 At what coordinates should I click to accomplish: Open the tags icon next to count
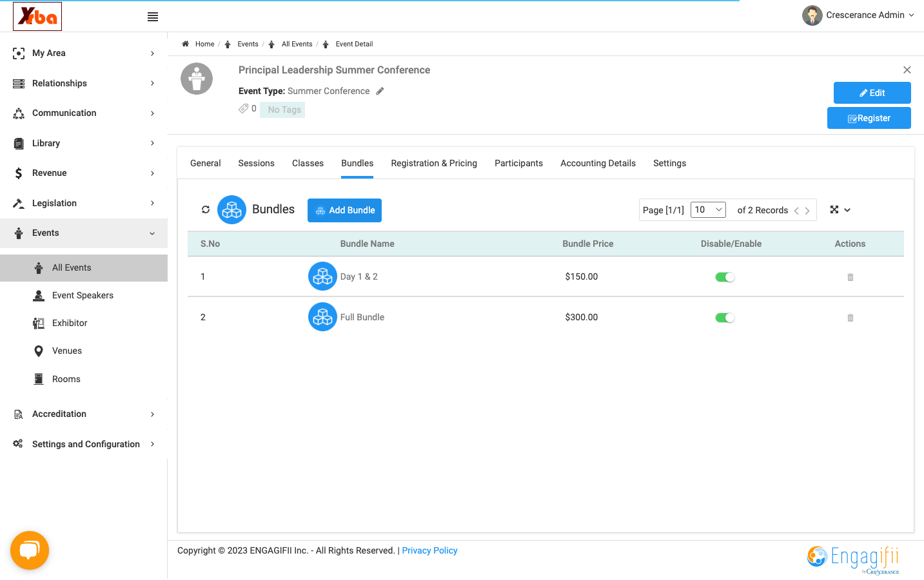pos(244,108)
